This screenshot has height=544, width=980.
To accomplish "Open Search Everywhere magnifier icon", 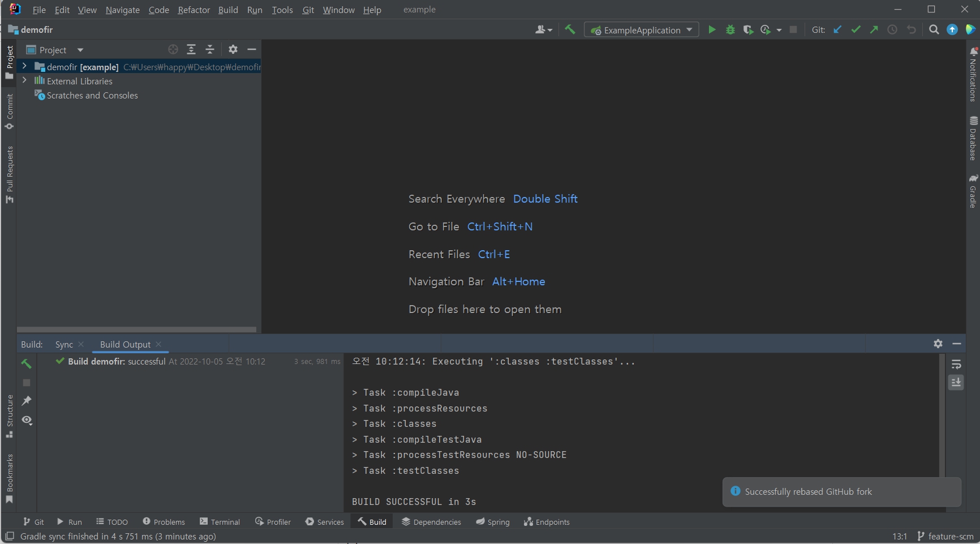I will [x=934, y=29].
